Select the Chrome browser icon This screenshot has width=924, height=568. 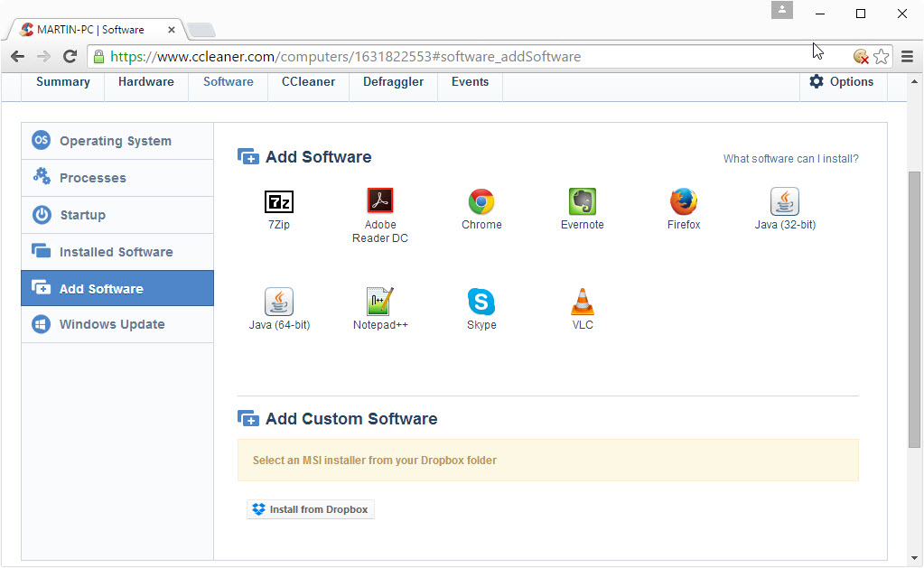(x=481, y=201)
